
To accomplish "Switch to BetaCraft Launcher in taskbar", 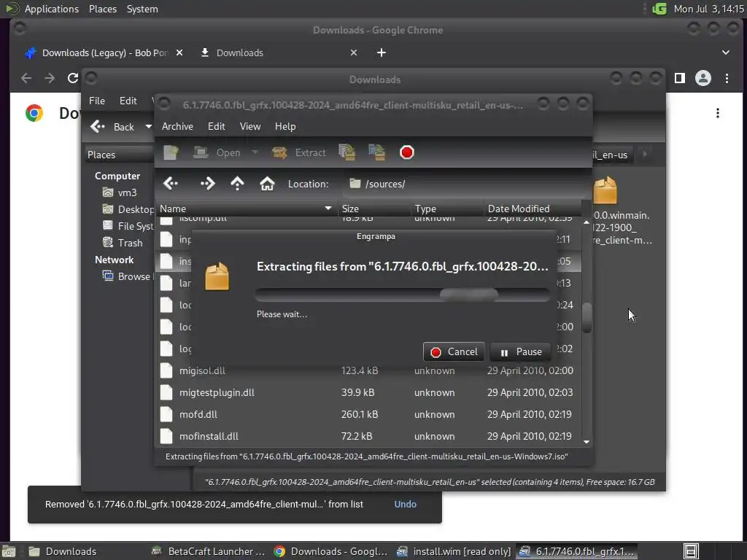I will (208, 551).
